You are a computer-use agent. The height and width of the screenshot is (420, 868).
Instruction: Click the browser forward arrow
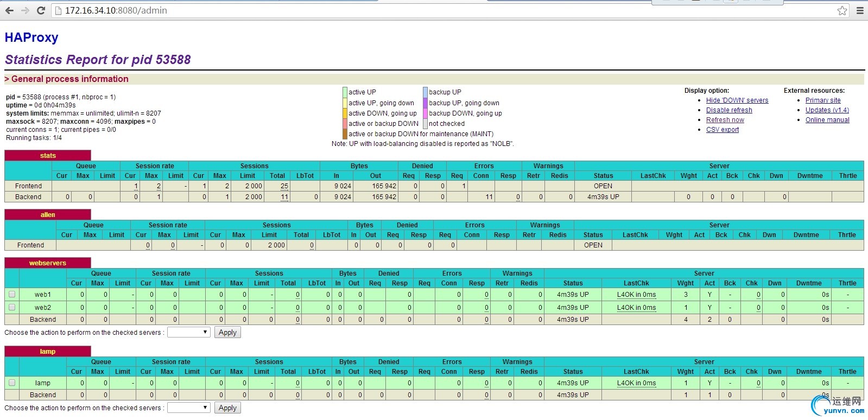point(25,10)
